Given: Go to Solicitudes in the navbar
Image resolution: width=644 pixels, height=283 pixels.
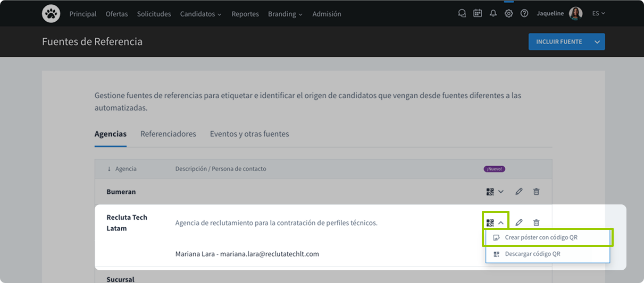Looking at the screenshot, I should point(154,14).
